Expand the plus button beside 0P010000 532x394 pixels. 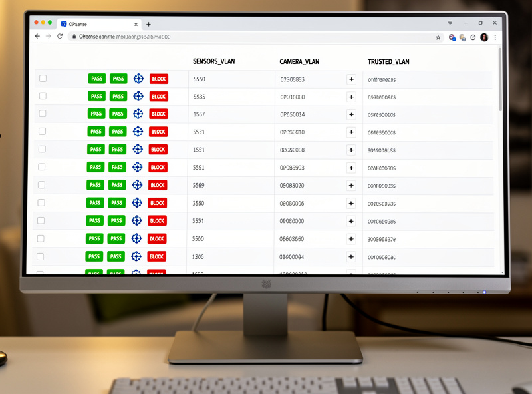click(x=352, y=97)
